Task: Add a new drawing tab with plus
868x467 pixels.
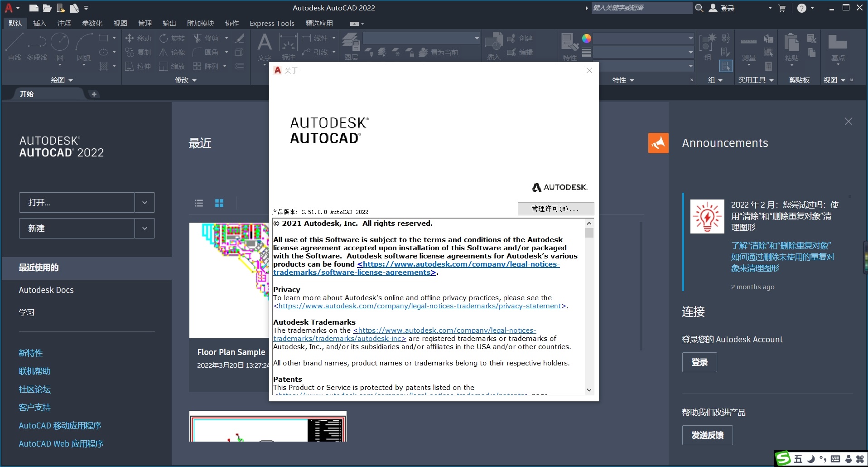Action: [94, 94]
